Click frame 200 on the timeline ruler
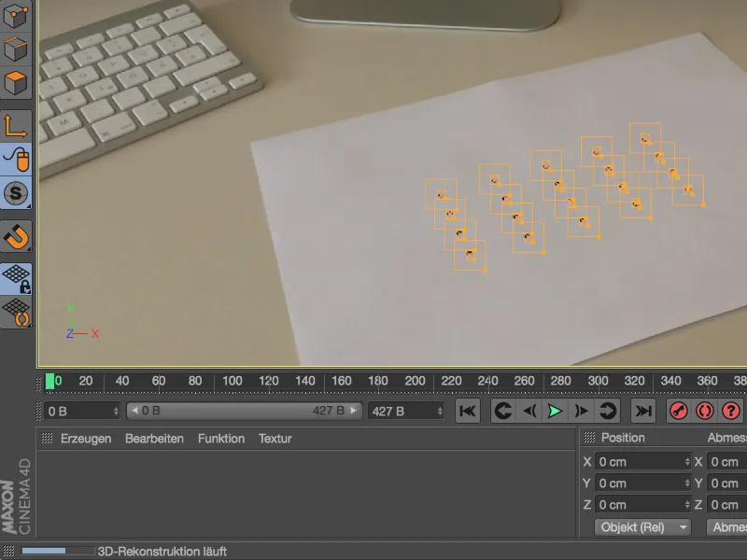This screenshot has width=747, height=560. coord(415,381)
